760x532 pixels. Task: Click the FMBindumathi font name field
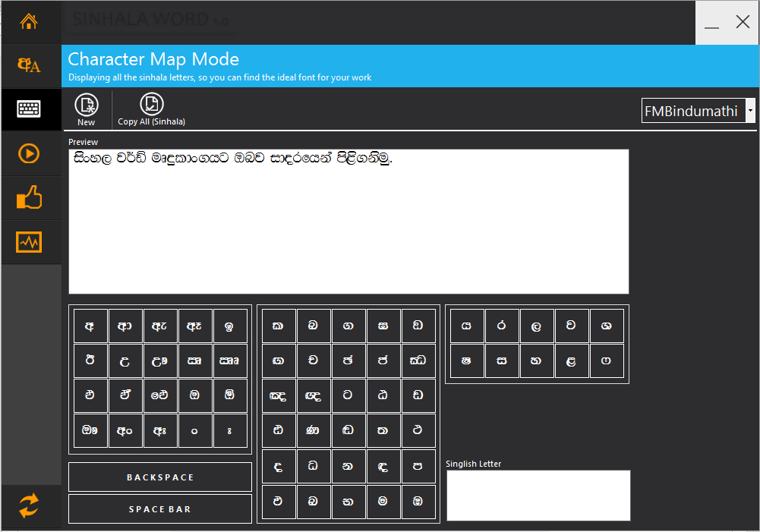(x=694, y=111)
